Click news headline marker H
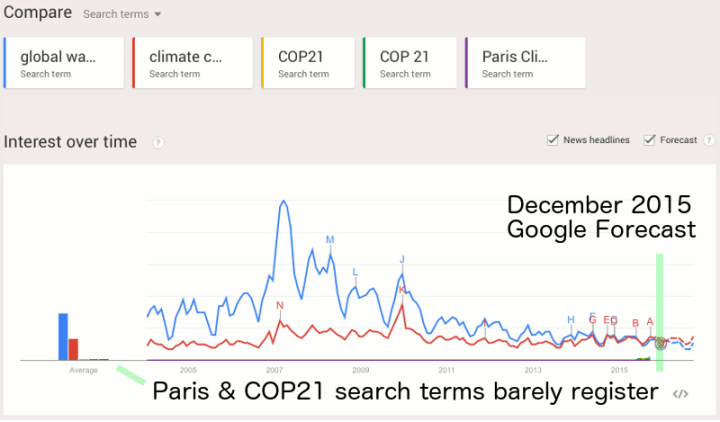Screen dimensions: 720x422 571,320
